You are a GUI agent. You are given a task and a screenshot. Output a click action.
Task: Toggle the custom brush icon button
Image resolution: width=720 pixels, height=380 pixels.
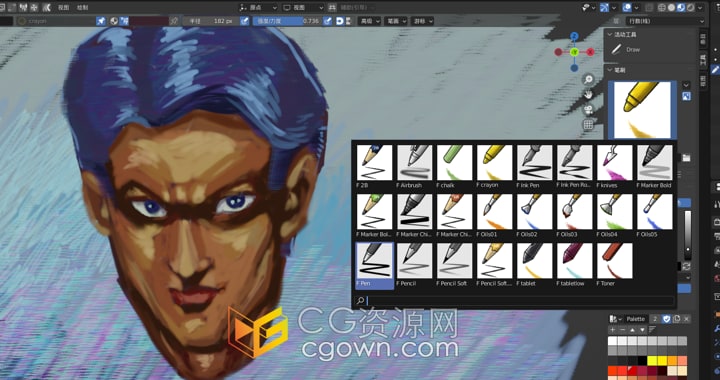click(x=686, y=96)
